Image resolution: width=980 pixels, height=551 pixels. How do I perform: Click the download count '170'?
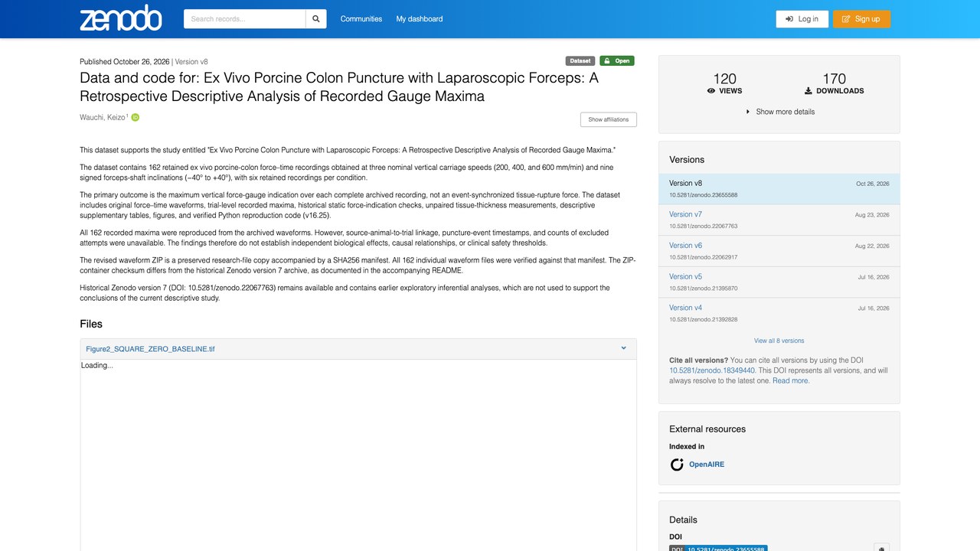(835, 79)
